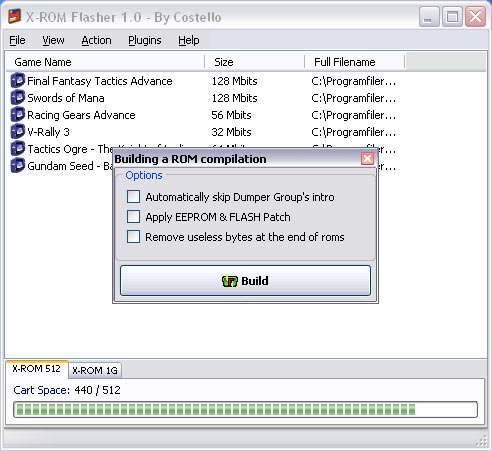Switch to the X-ROM 1G tab
The image size is (492, 451).
pos(95,370)
